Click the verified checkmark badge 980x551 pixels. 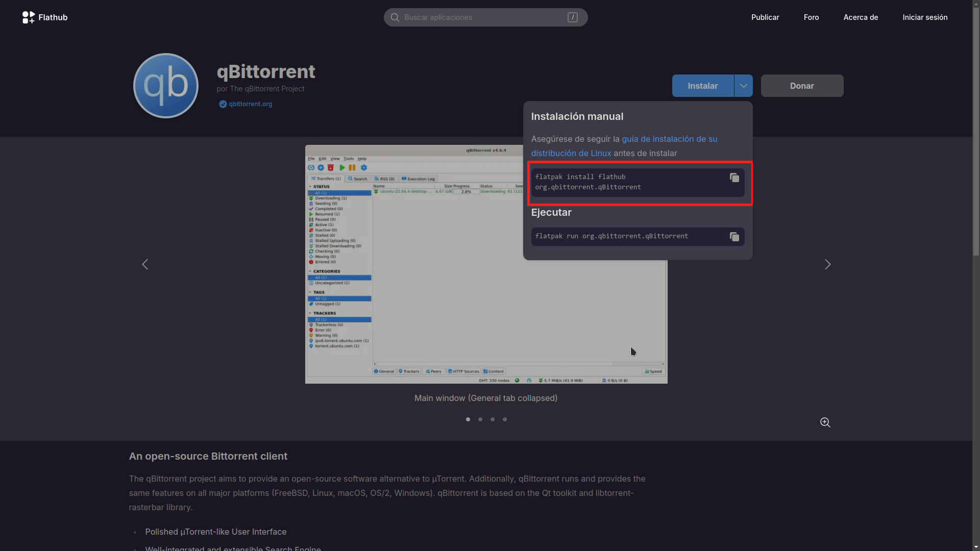pos(223,104)
